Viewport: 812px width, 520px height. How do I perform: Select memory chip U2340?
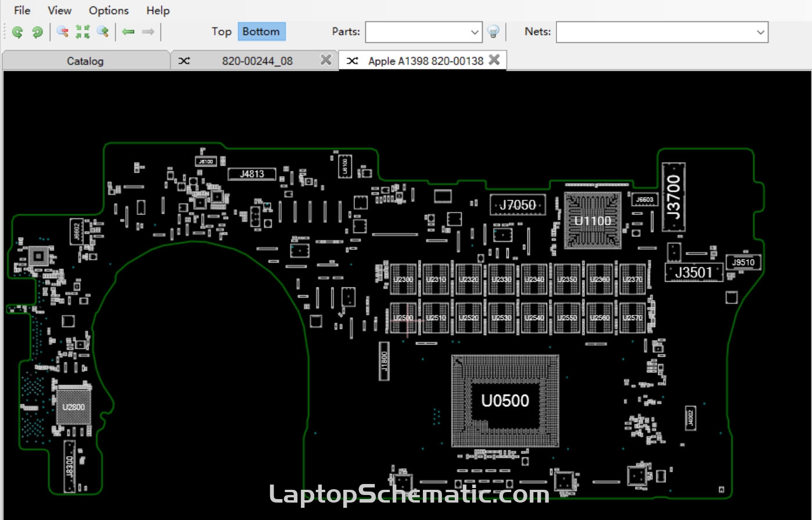coord(534,279)
